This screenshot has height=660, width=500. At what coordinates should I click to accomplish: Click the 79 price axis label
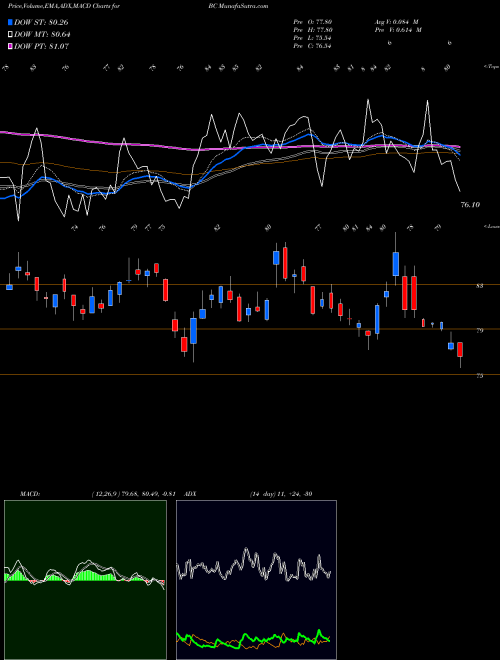(x=479, y=331)
